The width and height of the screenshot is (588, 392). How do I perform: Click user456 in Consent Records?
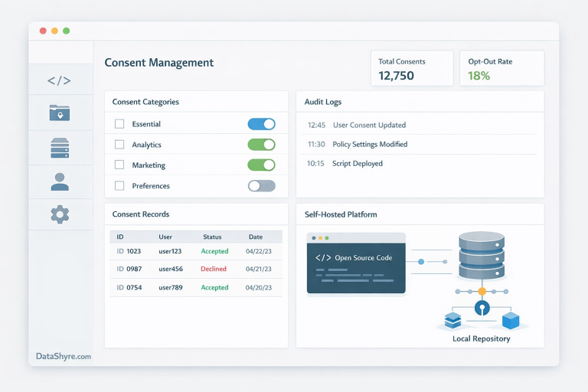point(171,269)
